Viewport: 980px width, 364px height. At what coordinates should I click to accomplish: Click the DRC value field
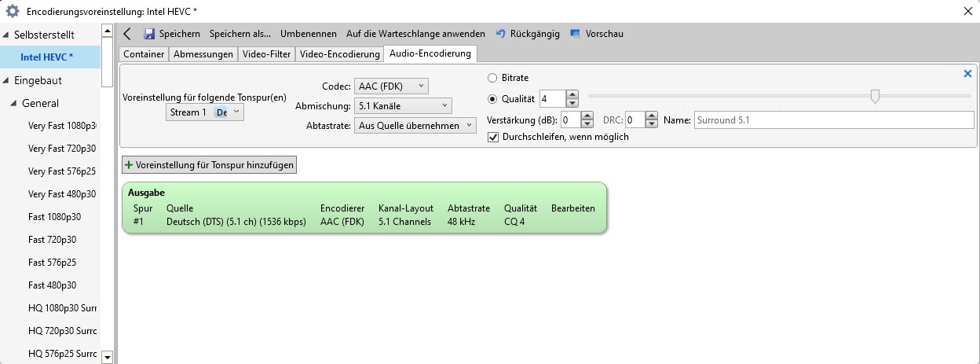point(634,120)
